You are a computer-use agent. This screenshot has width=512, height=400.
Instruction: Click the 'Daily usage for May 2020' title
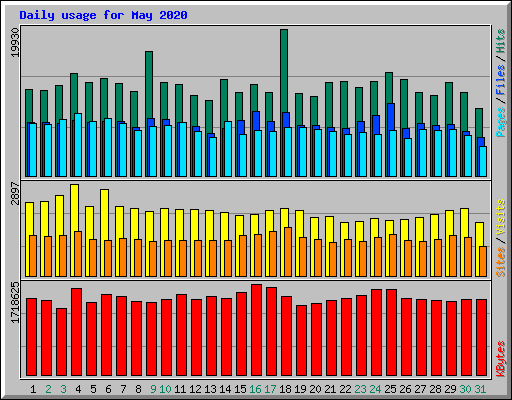click(103, 15)
